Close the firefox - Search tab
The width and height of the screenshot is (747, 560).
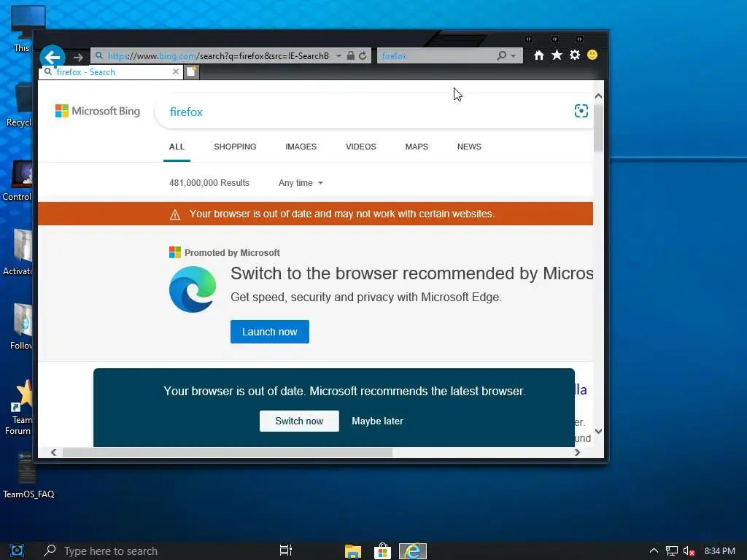click(175, 71)
